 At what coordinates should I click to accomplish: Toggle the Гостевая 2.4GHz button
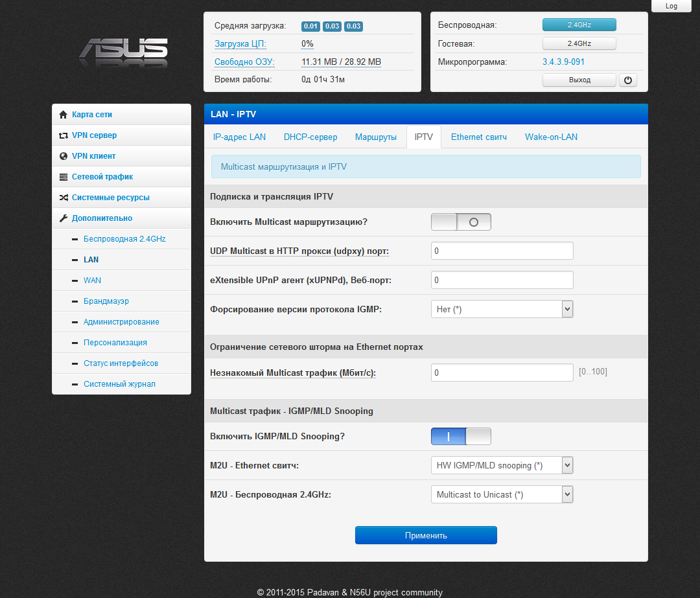(579, 43)
